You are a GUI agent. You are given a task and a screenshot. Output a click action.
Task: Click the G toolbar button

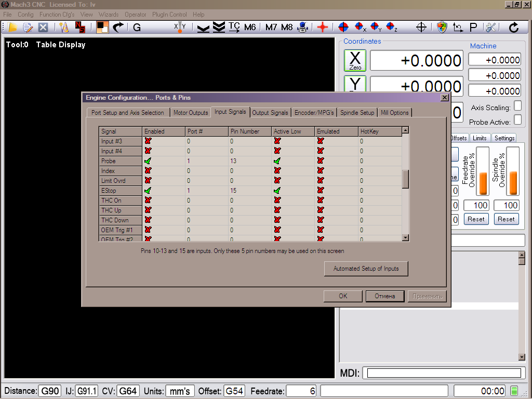tap(137, 27)
